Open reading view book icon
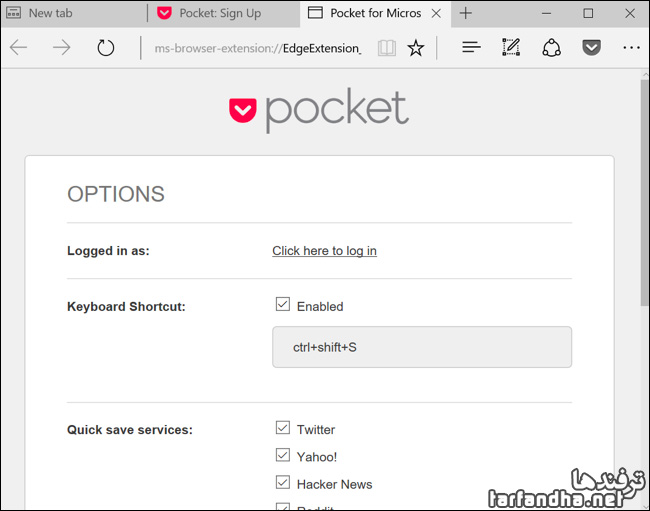Viewport: 650px width, 511px height. pos(387,48)
